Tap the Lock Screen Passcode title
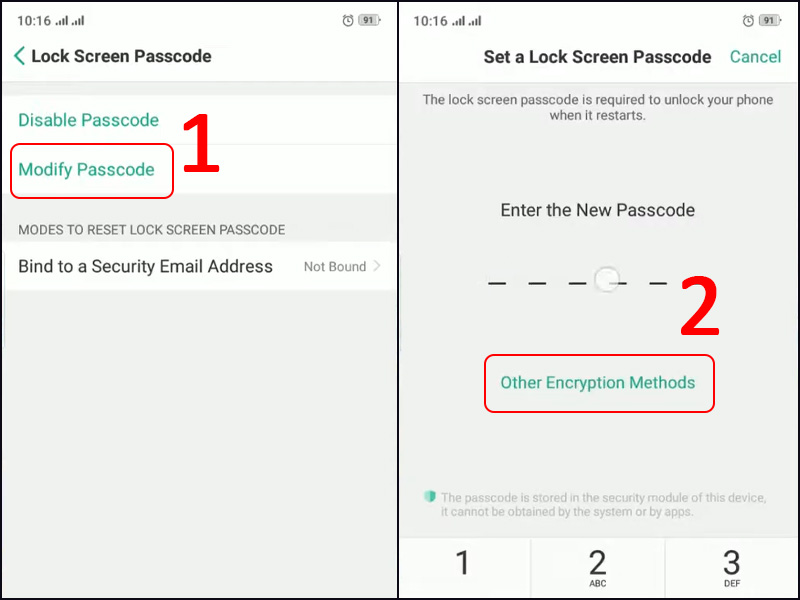This screenshot has height=600, width=800. (121, 57)
